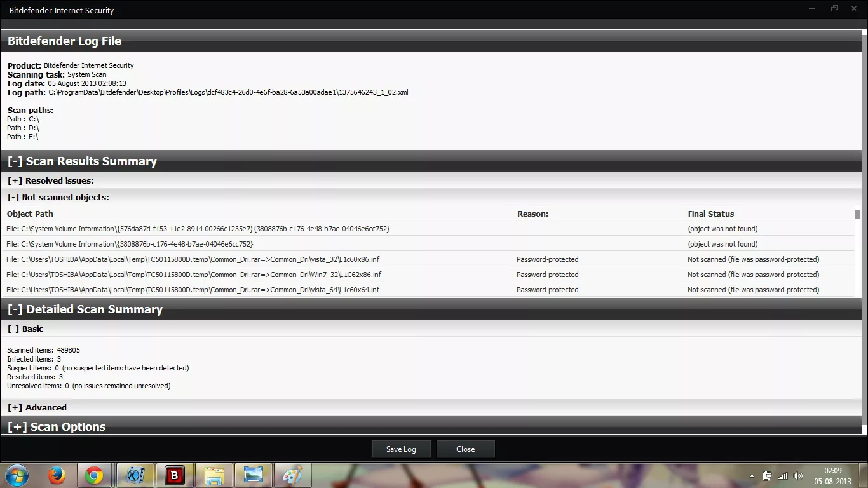The height and width of the screenshot is (488, 868).
Task: Click the Scanned items 489805 line
Action: (43, 350)
